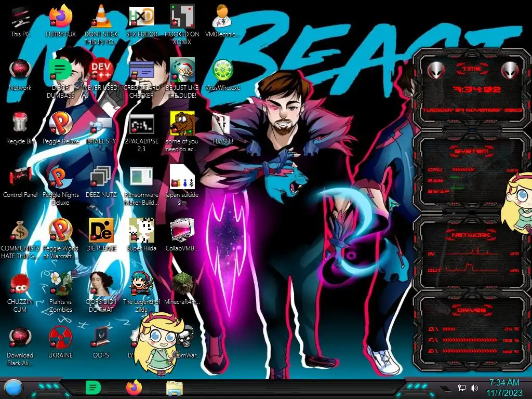Open the Super Hilda game icon

141,235
